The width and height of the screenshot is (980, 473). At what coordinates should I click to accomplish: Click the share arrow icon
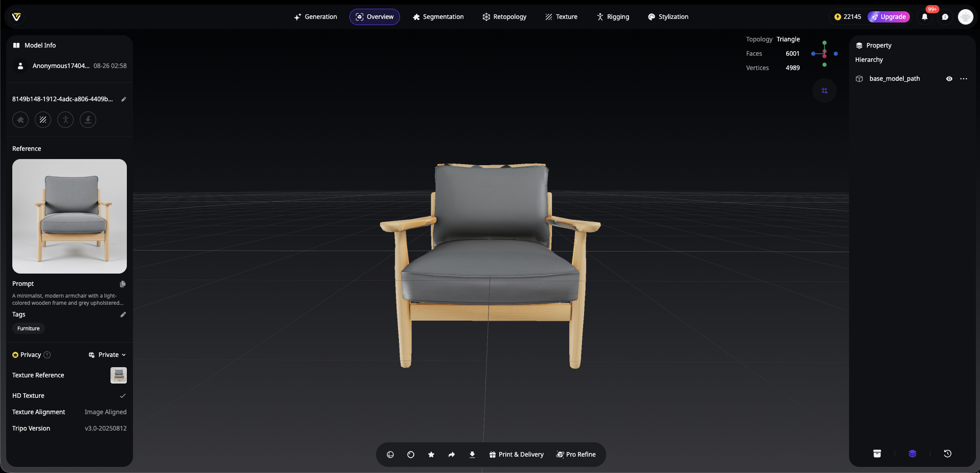452,455
